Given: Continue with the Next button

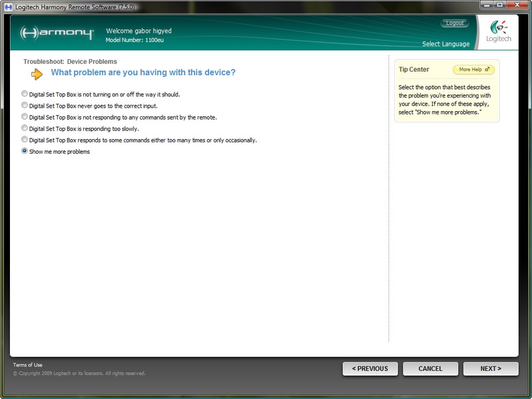Looking at the screenshot, I should click(x=491, y=368).
